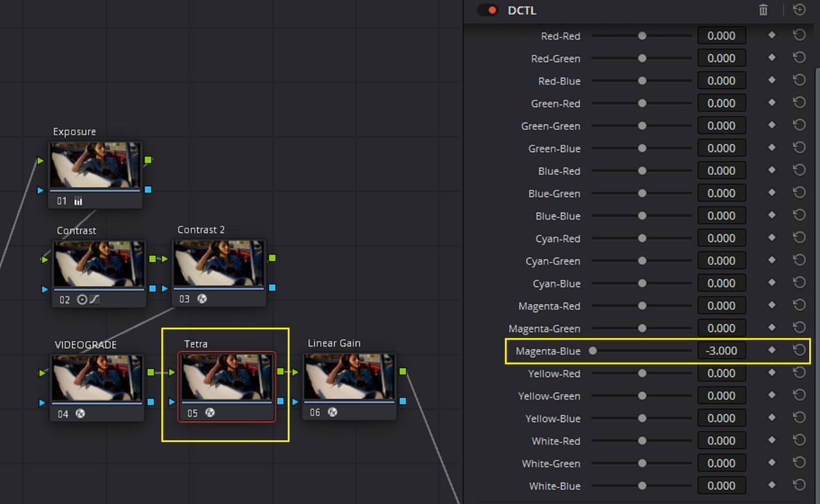Image resolution: width=820 pixels, height=504 pixels.
Task: Select the Linear Gain node thumbnail
Action: click(350, 377)
